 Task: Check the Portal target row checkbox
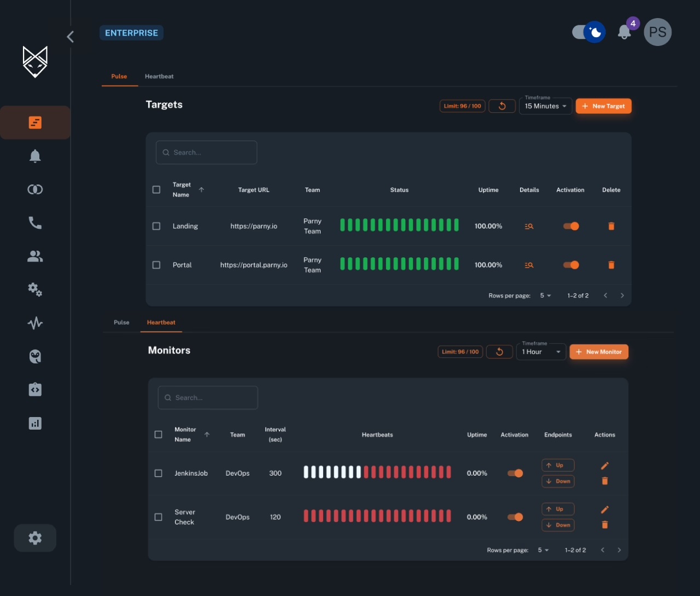click(x=156, y=265)
